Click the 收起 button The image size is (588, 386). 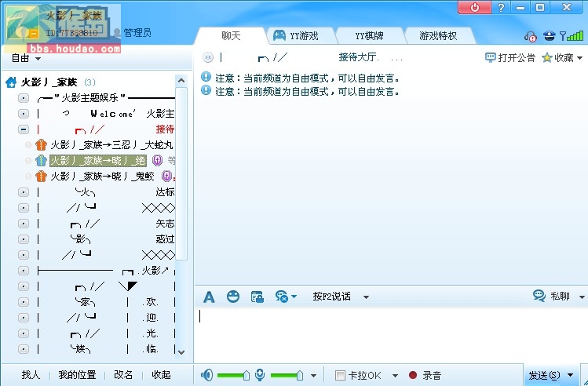pos(161,375)
